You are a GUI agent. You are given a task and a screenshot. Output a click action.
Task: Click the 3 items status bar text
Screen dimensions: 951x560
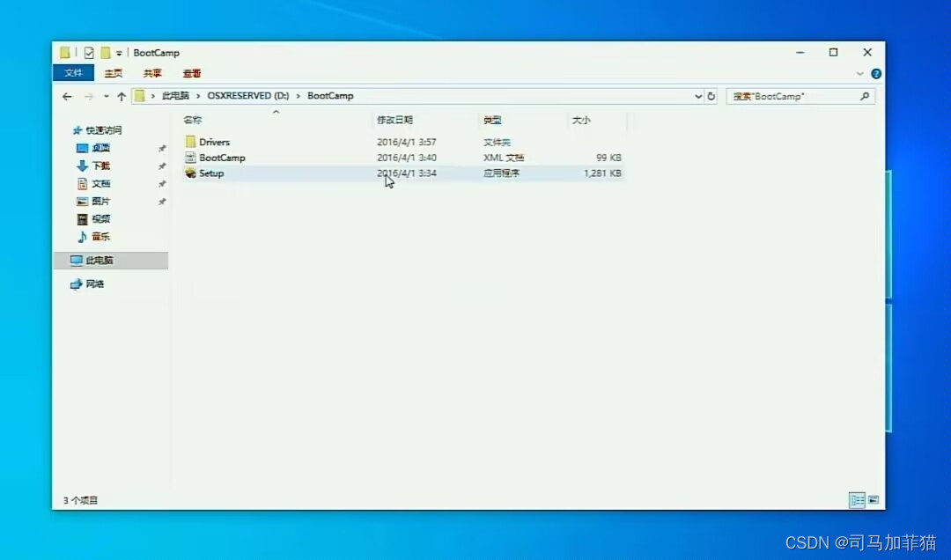click(80, 500)
